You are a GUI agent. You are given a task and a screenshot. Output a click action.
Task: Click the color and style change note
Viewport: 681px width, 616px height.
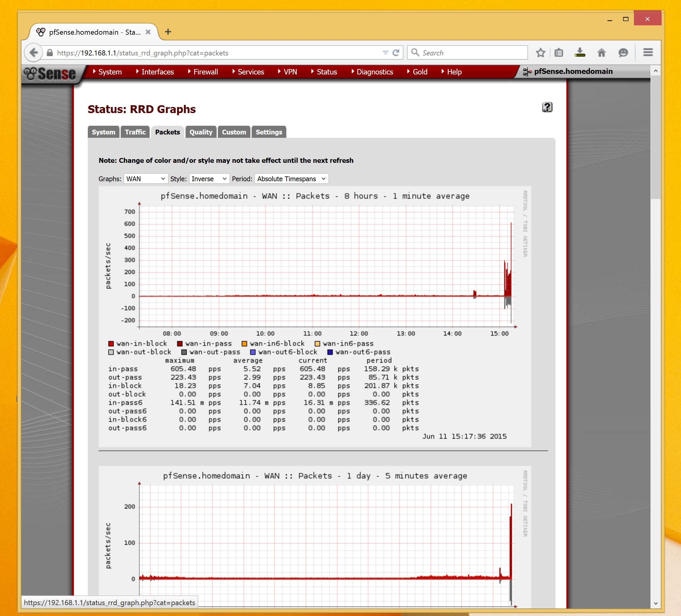(226, 161)
